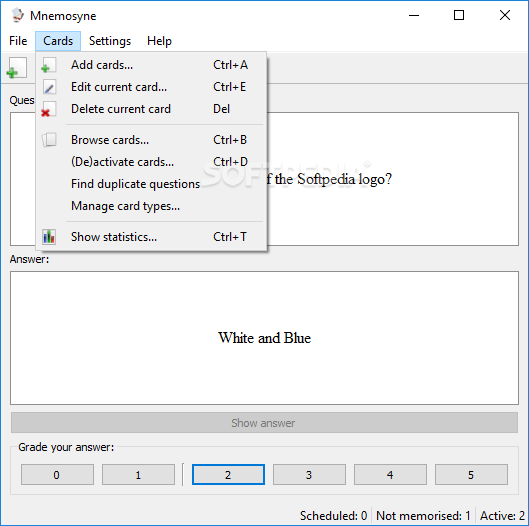
Task: Click the Del shortcut label
Action: tap(221, 109)
